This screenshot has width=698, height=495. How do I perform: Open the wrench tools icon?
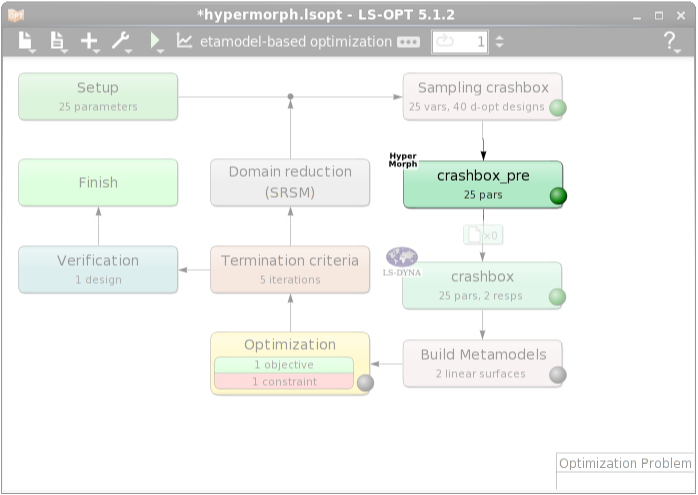pos(121,41)
